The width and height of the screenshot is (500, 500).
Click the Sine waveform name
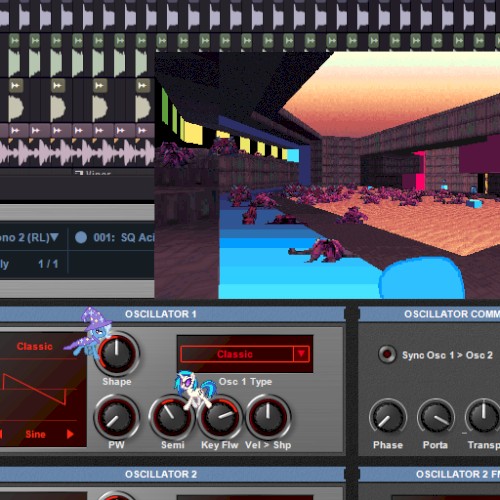click(x=35, y=434)
